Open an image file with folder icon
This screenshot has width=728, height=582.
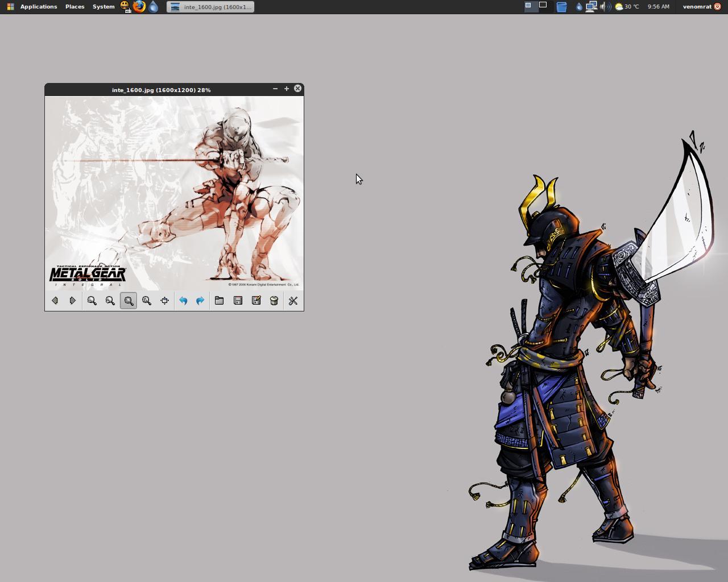tap(219, 301)
